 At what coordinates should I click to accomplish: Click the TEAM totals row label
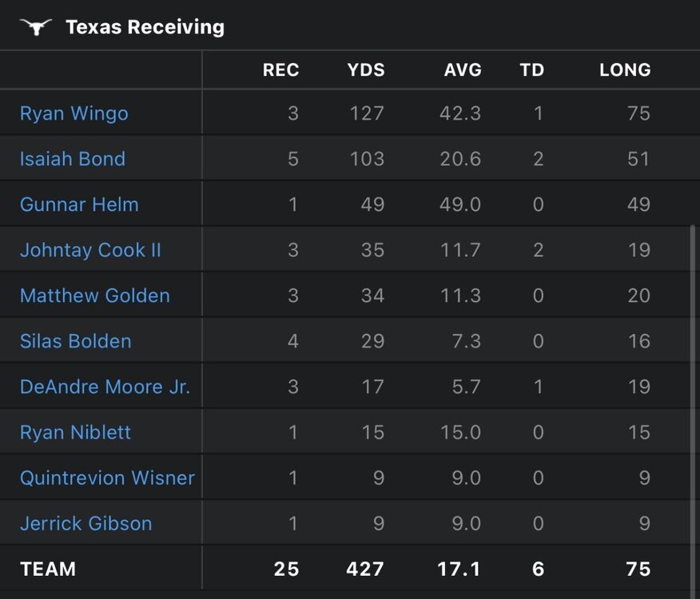tap(48, 569)
